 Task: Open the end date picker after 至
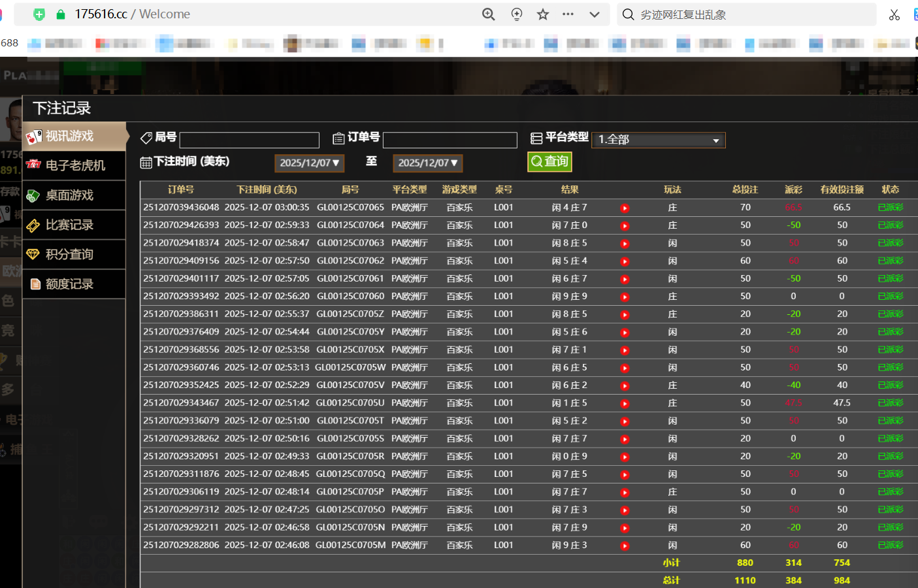427,163
